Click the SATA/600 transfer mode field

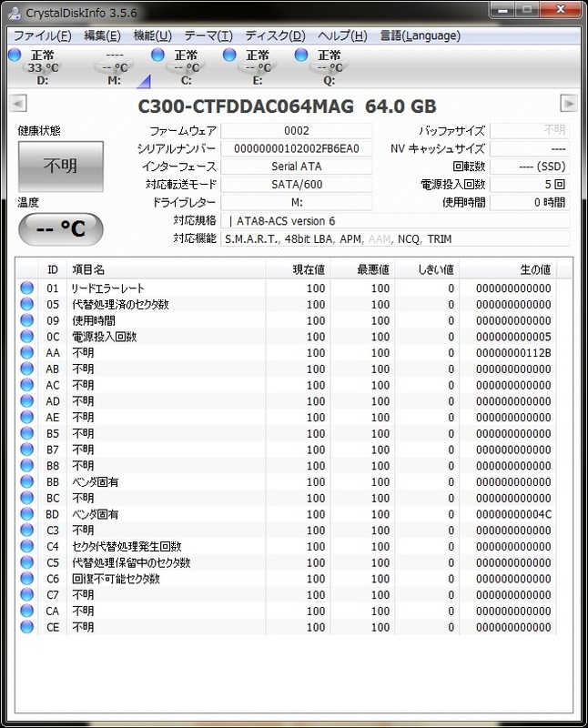tap(297, 185)
